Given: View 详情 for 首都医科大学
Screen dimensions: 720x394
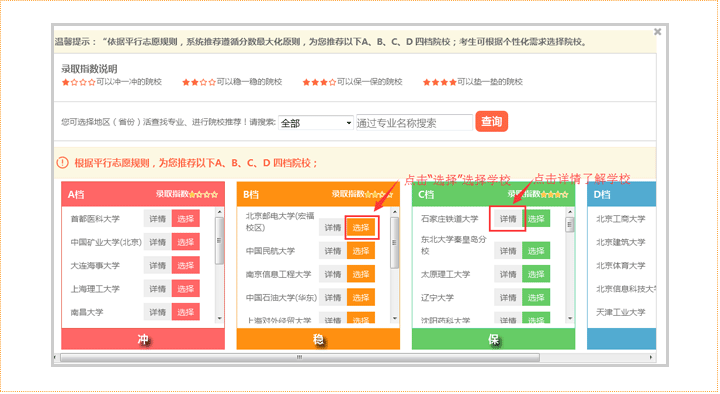Looking at the screenshot, I should (x=158, y=219).
